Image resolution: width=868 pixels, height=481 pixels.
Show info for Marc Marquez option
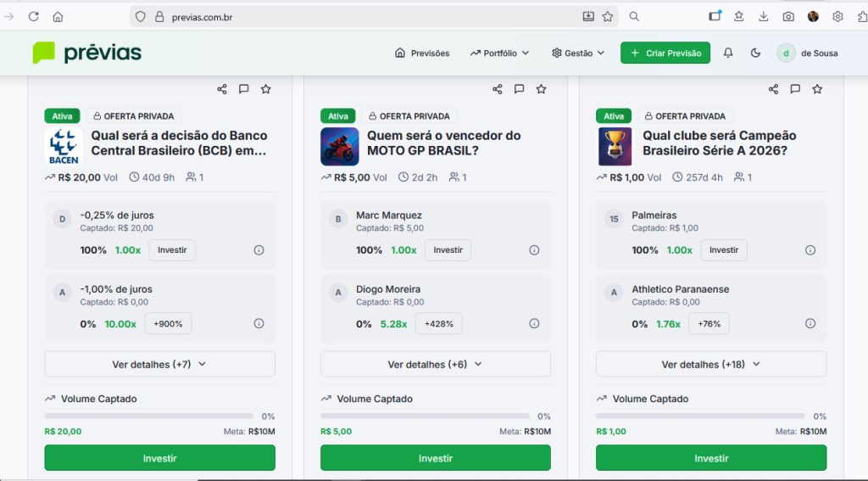point(534,250)
